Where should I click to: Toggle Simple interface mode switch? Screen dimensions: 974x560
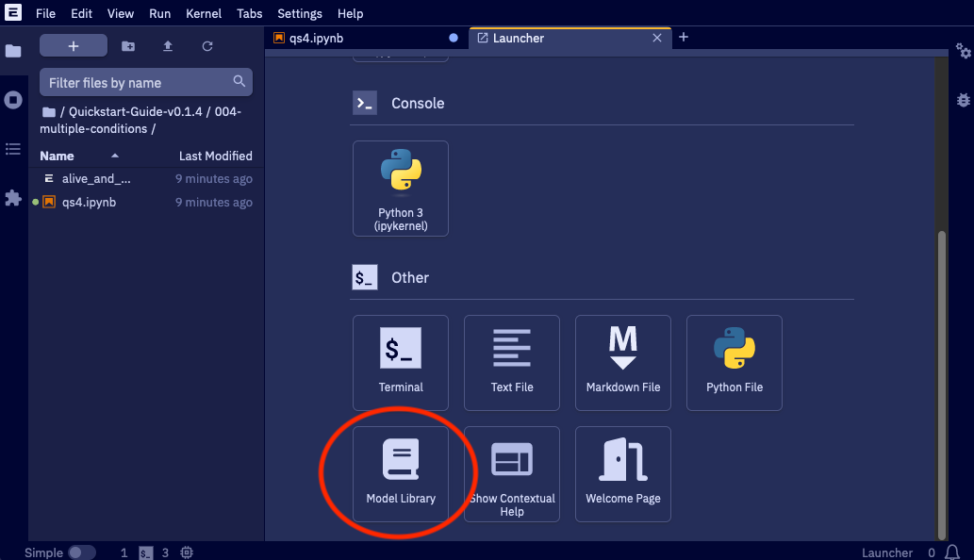coord(82,552)
